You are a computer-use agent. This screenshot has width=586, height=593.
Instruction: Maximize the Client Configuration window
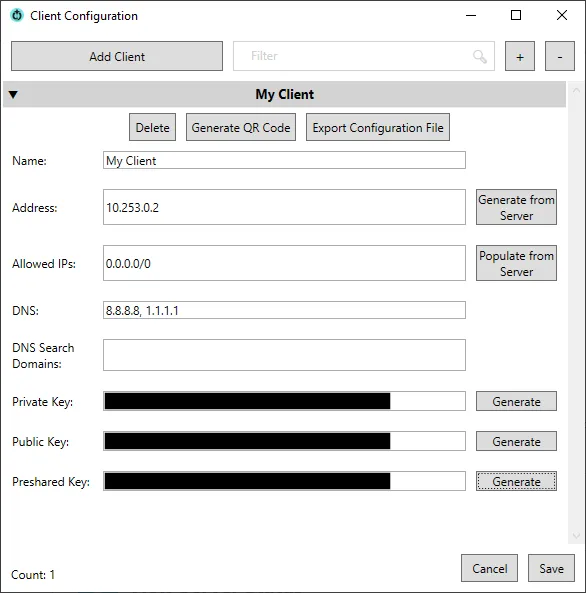[x=516, y=16]
